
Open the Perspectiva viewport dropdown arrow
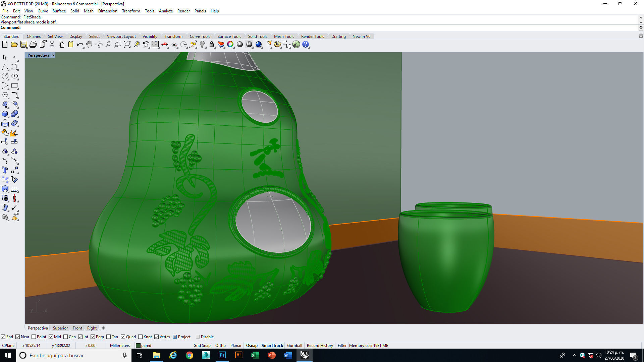(x=53, y=55)
